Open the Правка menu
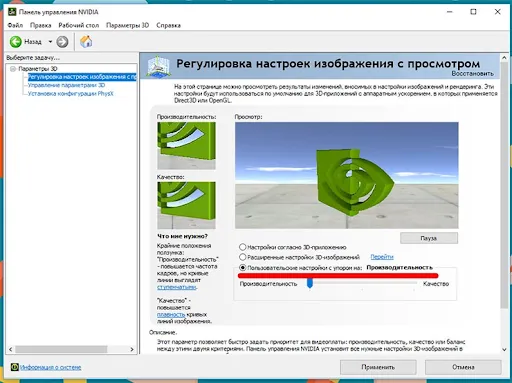This screenshot has width=512, height=383. tap(41, 25)
